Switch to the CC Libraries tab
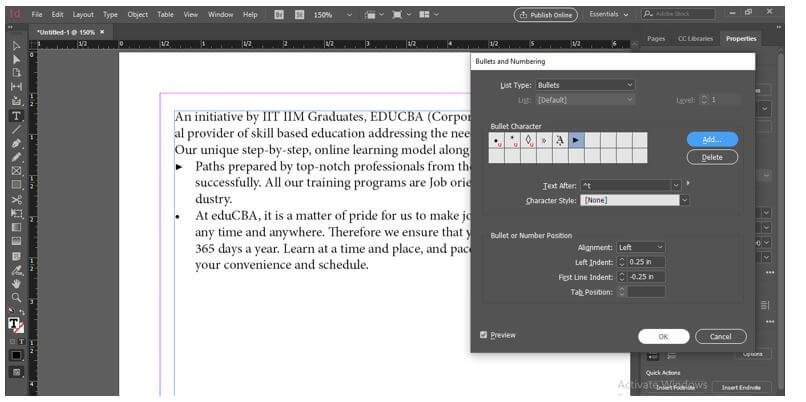 coord(695,39)
